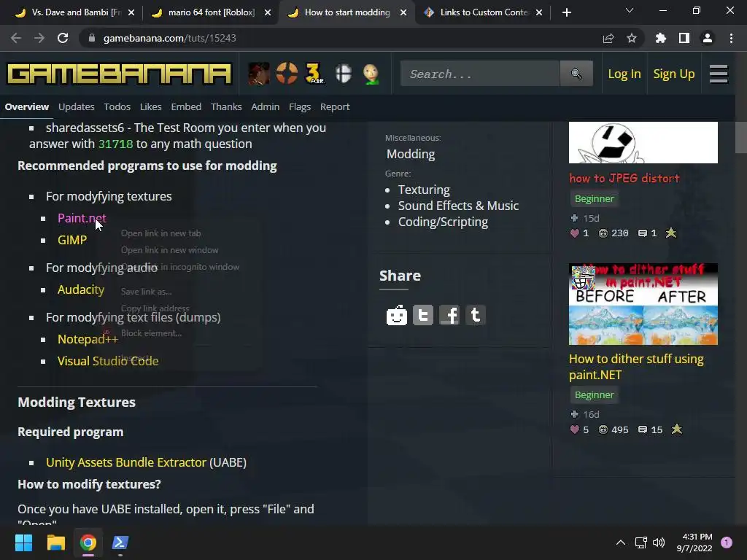
Task: Share this tutorial on Reddit
Action: (x=396, y=315)
